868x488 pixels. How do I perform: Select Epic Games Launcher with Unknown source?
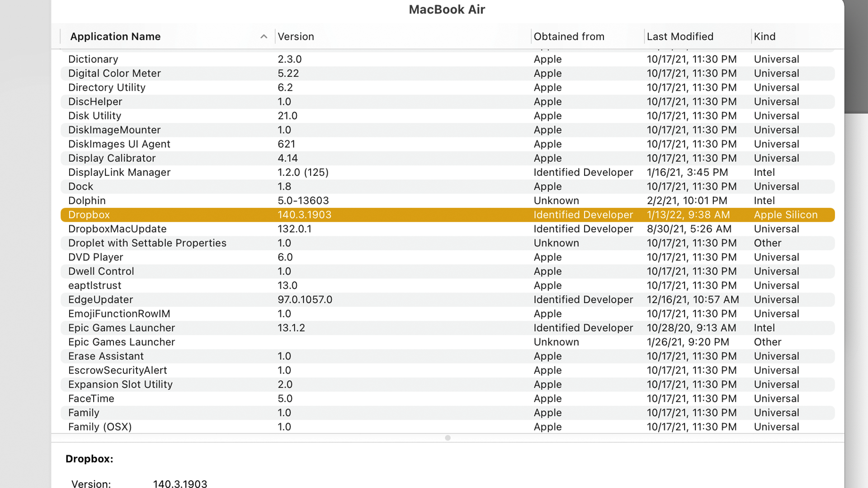coord(448,342)
